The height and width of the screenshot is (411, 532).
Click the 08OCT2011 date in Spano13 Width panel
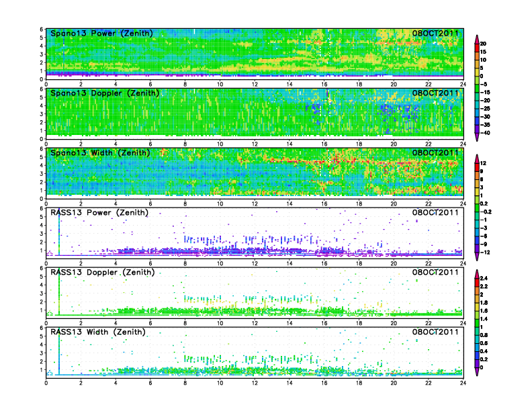[x=435, y=153]
